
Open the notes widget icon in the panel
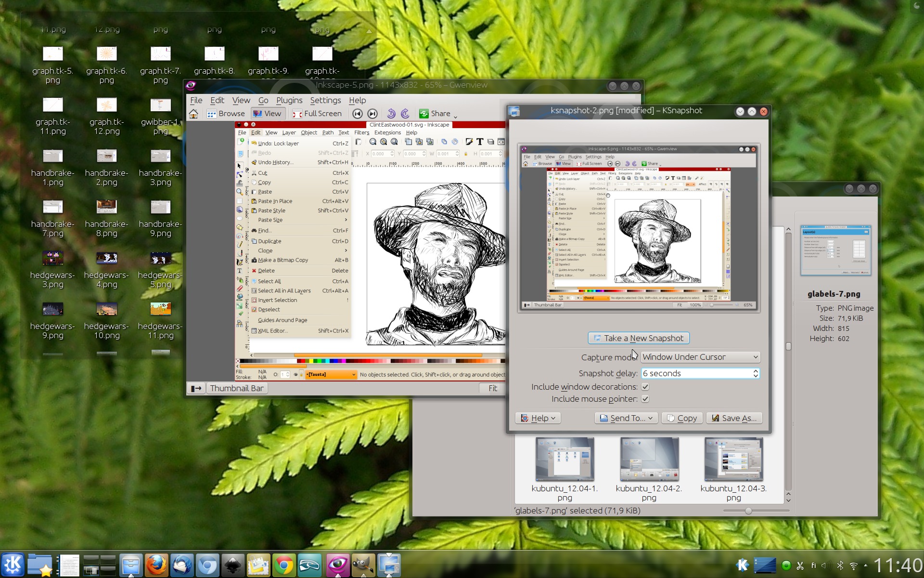pos(68,565)
